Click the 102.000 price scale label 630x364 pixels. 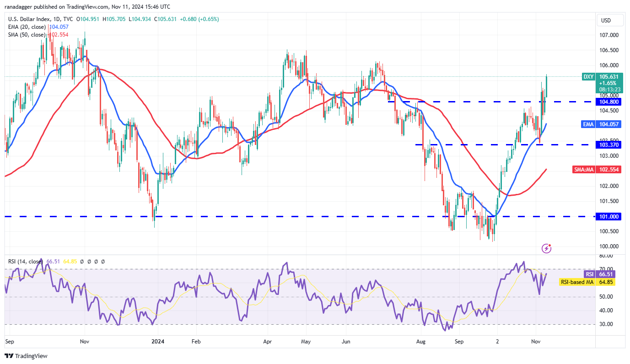click(608, 186)
